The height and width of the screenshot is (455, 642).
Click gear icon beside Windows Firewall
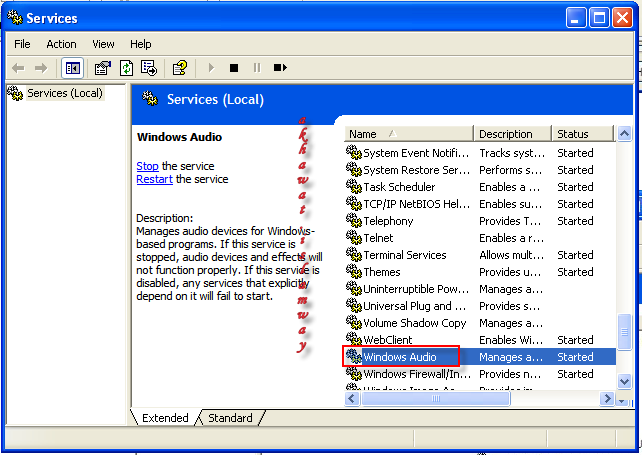point(353,373)
